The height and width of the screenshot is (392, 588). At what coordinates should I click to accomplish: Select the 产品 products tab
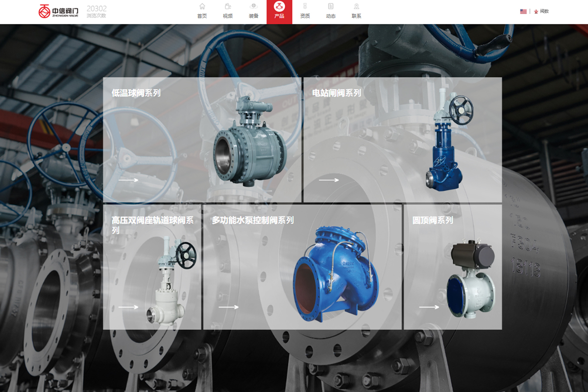(x=279, y=11)
